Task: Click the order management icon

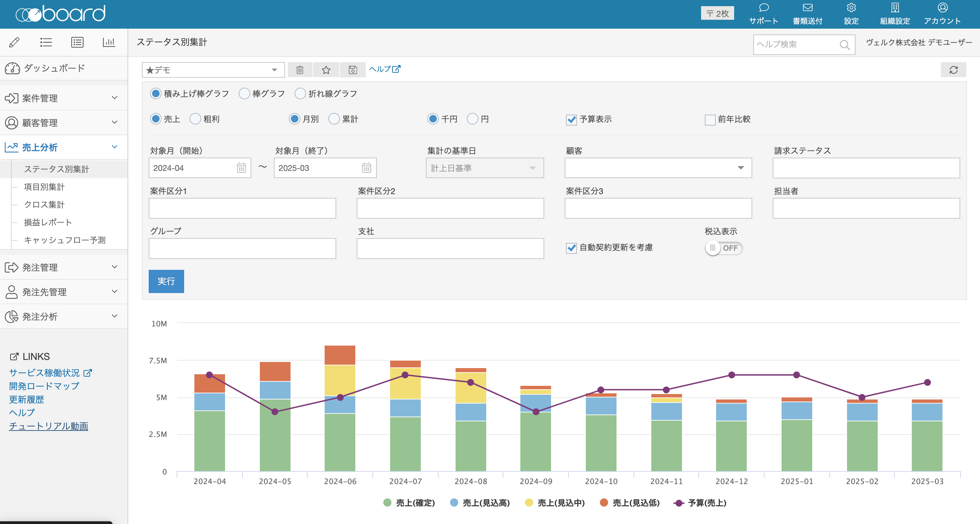Action: pos(12,266)
